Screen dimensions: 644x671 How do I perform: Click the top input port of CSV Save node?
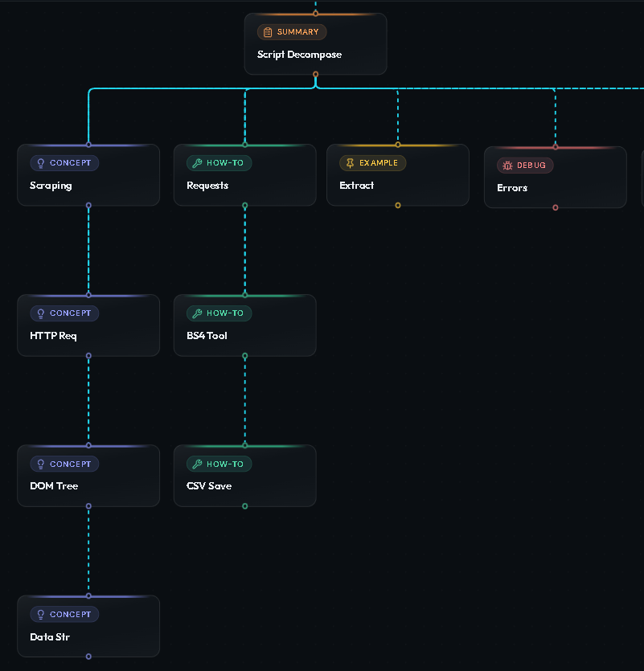point(245,445)
